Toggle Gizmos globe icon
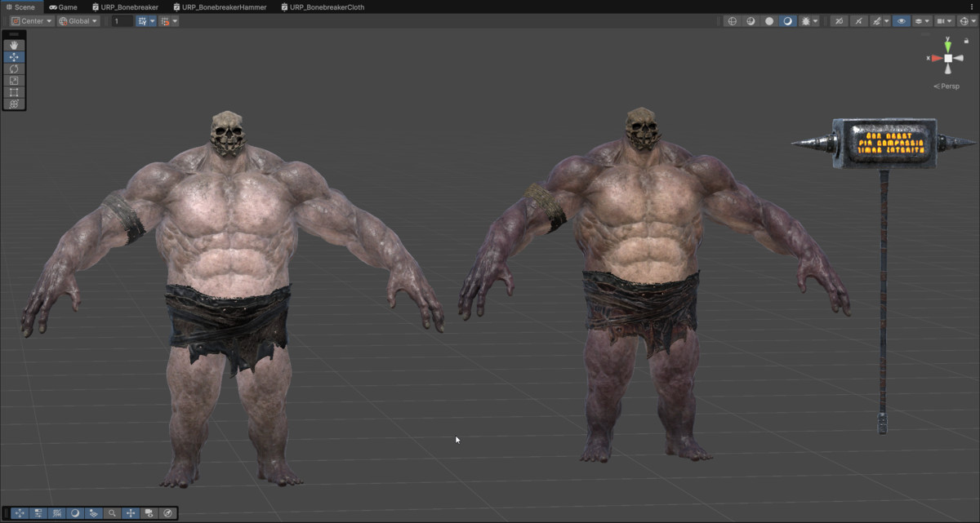980x523 pixels. (964, 21)
